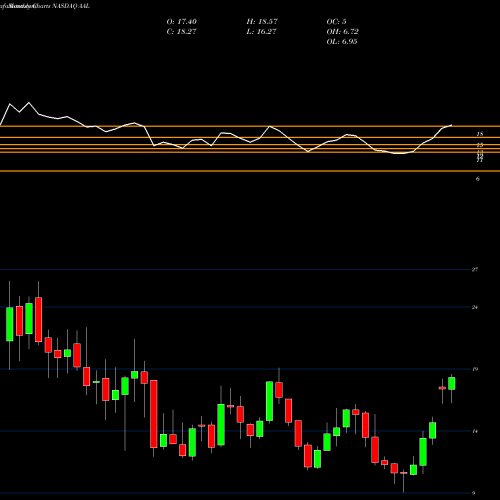
Task: Click the close value 'C: 18.27'
Action: point(181,32)
